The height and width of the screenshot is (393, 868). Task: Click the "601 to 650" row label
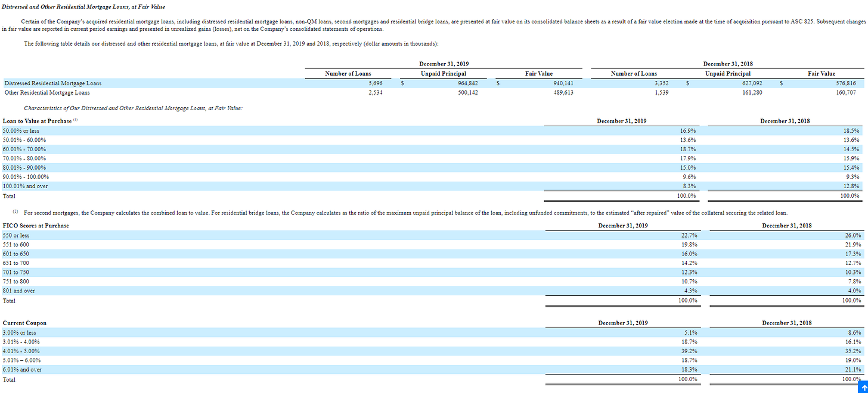[x=15, y=254]
